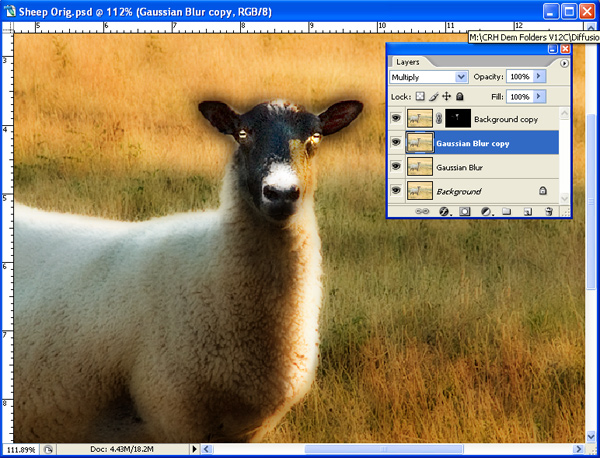Click the Opacity value field
This screenshot has height=458, width=600.
click(x=520, y=76)
